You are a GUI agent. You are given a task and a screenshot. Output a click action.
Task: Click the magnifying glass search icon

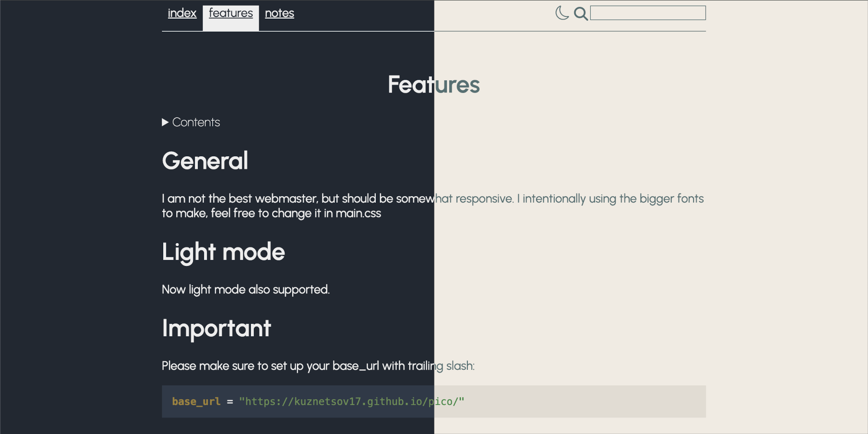581,13
